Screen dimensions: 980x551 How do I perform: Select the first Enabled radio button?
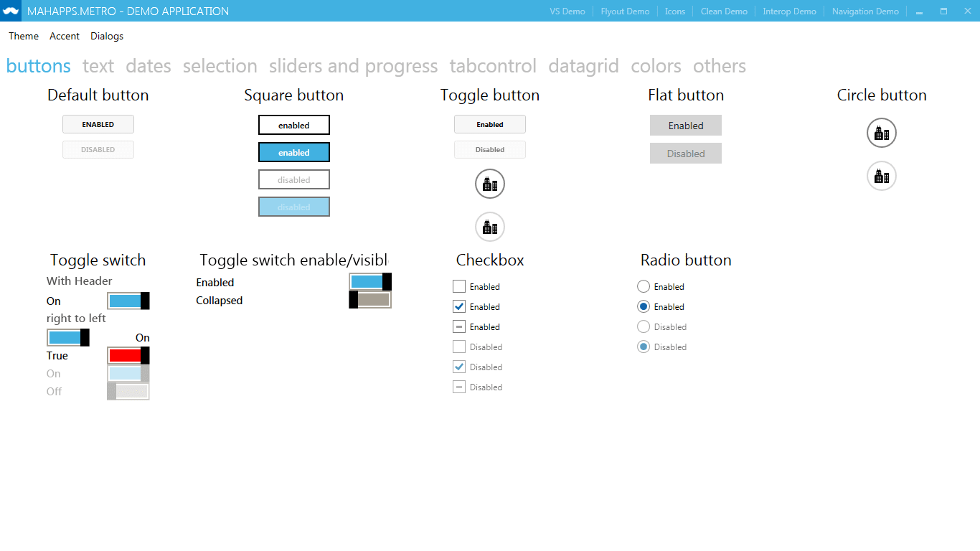(643, 286)
